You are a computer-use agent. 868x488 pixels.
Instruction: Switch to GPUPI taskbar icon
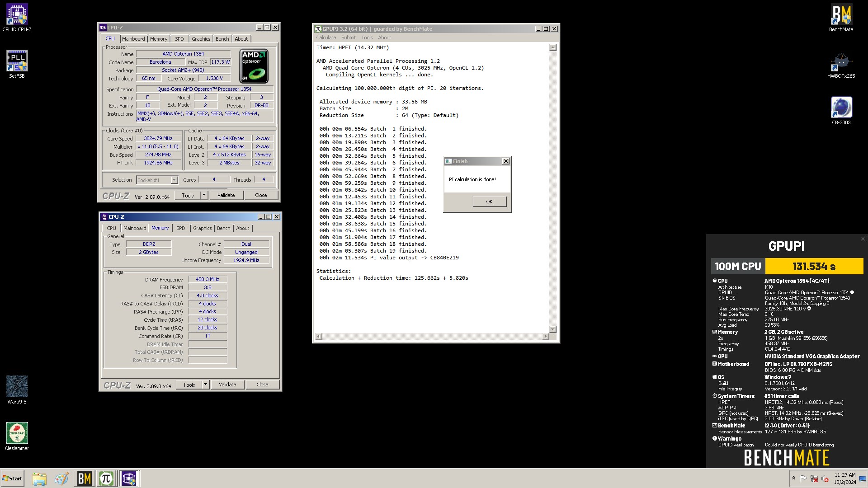(106, 479)
